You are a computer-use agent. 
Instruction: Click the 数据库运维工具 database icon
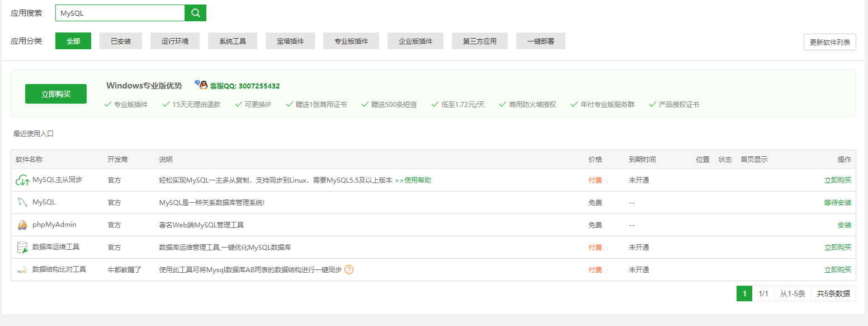(x=22, y=248)
